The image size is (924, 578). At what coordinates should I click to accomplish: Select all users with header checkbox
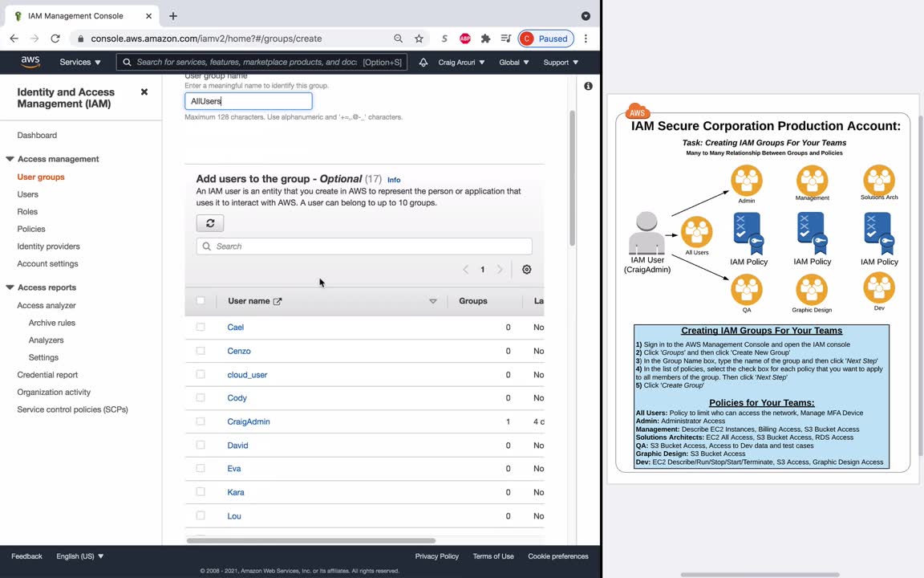tap(201, 301)
